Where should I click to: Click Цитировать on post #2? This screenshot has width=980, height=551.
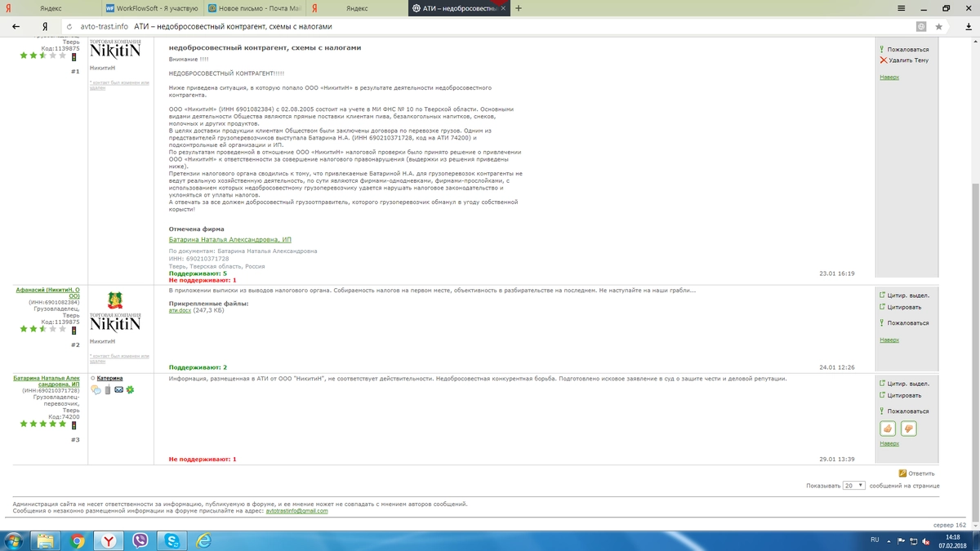pyautogui.click(x=904, y=307)
